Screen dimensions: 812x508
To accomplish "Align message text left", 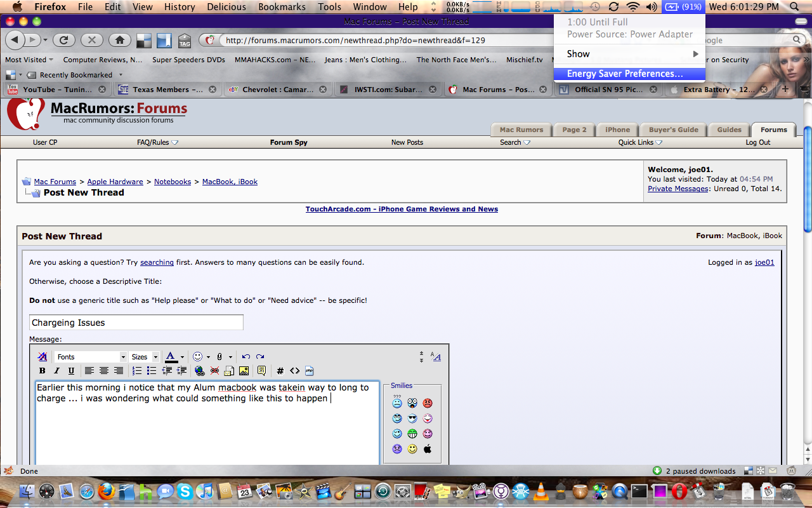I will (89, 371).
